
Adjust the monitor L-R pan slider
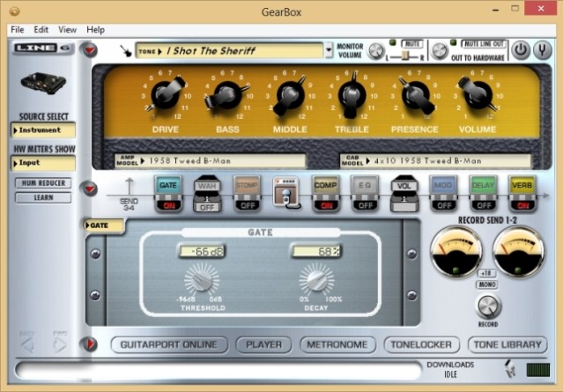coord(405,56)
